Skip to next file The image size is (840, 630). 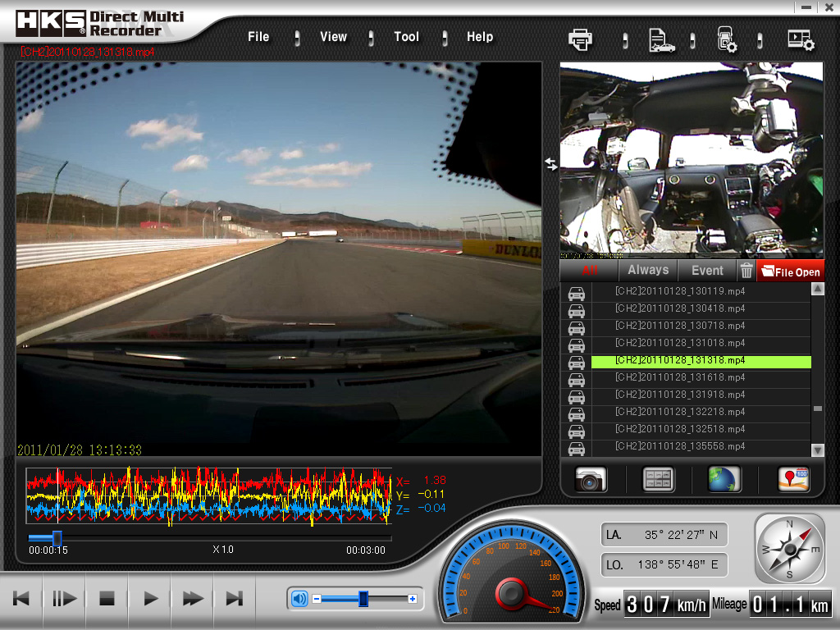pyautogui.click(x=235, y=598)
